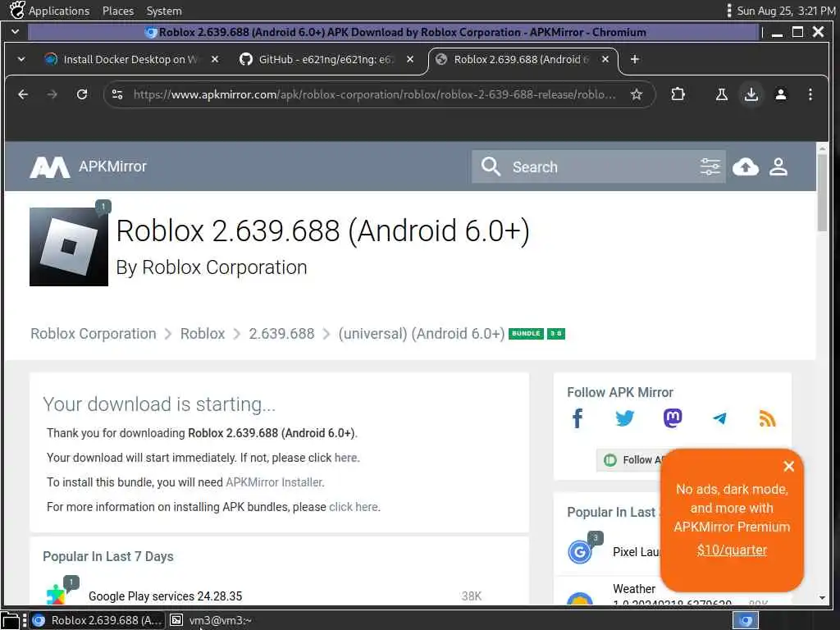Open the System menu
The height and width of the screenshot is (630, 840).
tap(164, 11)
